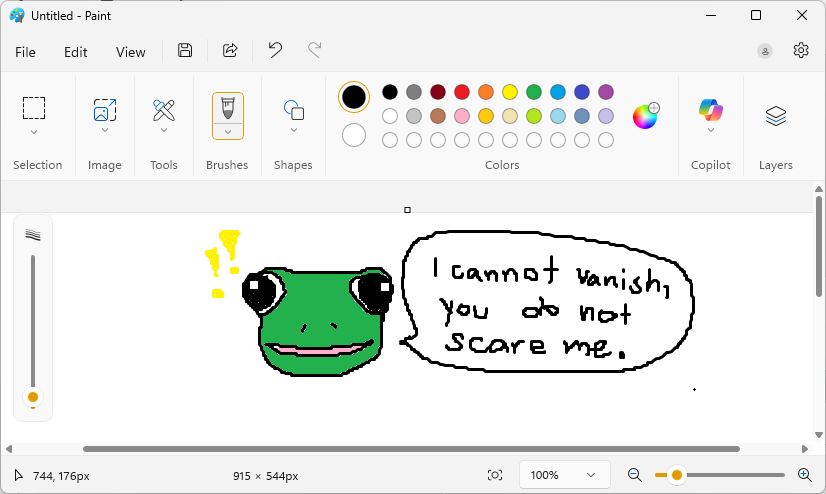Screen dimensions: 826x494
Task: Select Color 2 white secondary swatch
Action: (x=354, y=135)
